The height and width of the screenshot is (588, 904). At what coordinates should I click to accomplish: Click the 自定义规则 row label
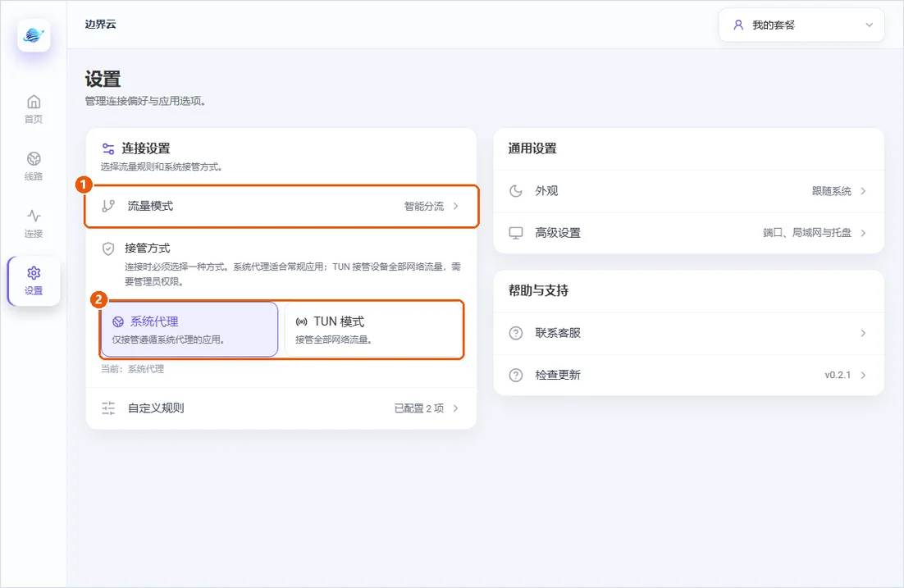pos(156,408)
